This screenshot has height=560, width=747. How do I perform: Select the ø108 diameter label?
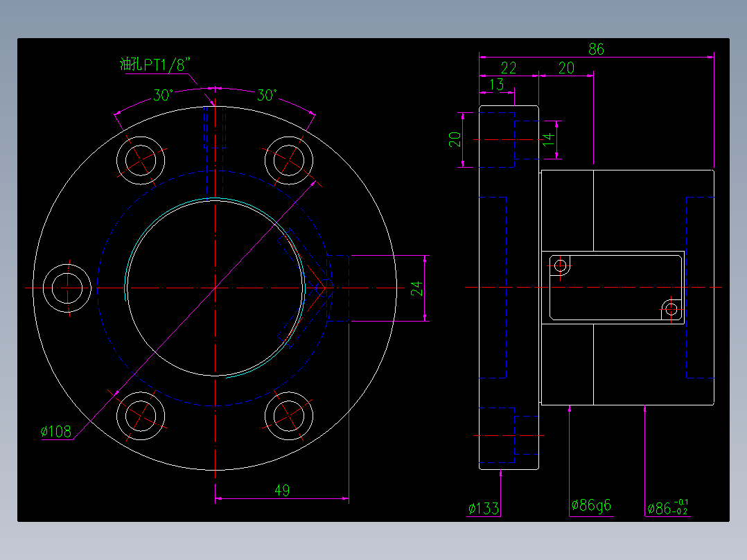(x=55, y=431)
